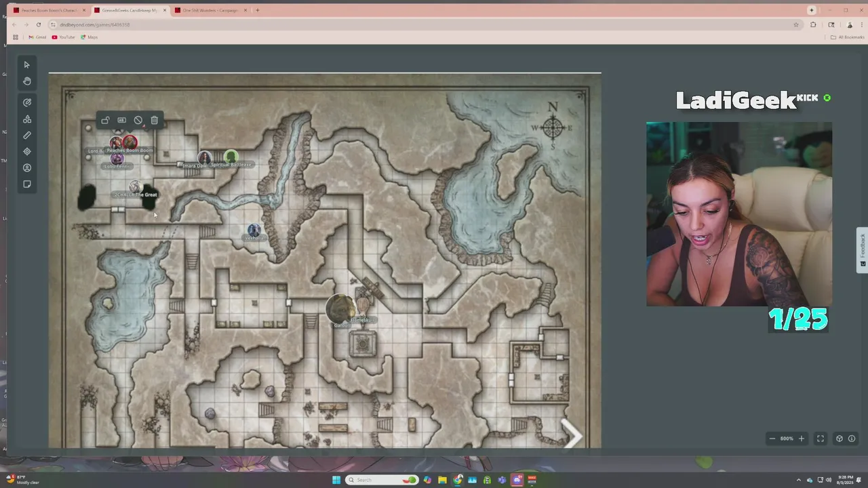Go forward in browser history

(26, 24)
